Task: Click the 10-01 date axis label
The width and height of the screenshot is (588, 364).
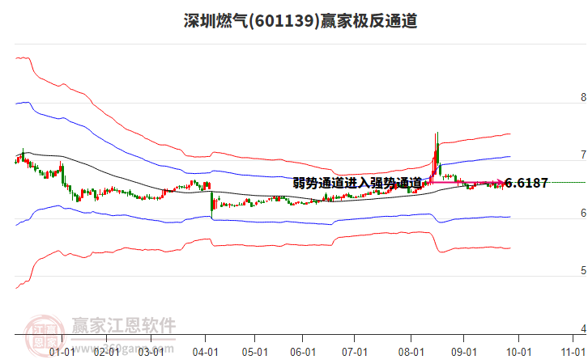Action: (x=518, y=352)
